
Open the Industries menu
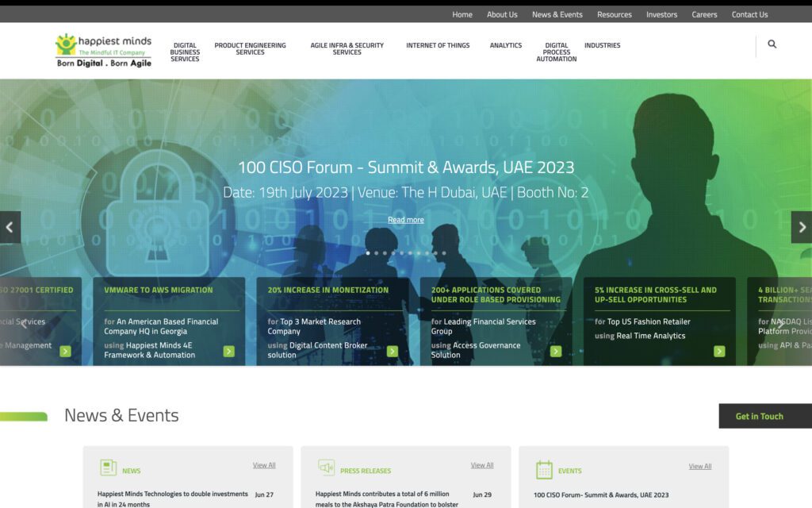pyautogui.click(x=603, y=45)
